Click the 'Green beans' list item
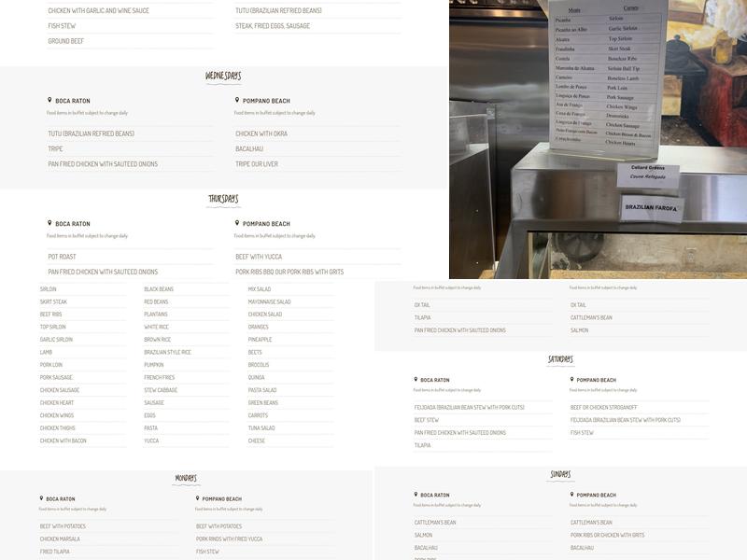Viewport: 747px width, 560px height. pyautogui.click(x=263, y=402)
